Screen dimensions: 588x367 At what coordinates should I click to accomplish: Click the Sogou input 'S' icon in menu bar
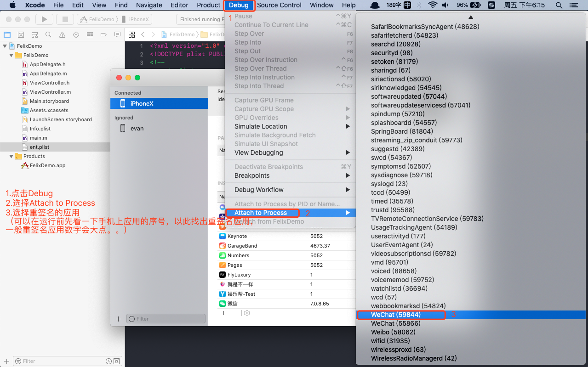(x=491, y=5)
